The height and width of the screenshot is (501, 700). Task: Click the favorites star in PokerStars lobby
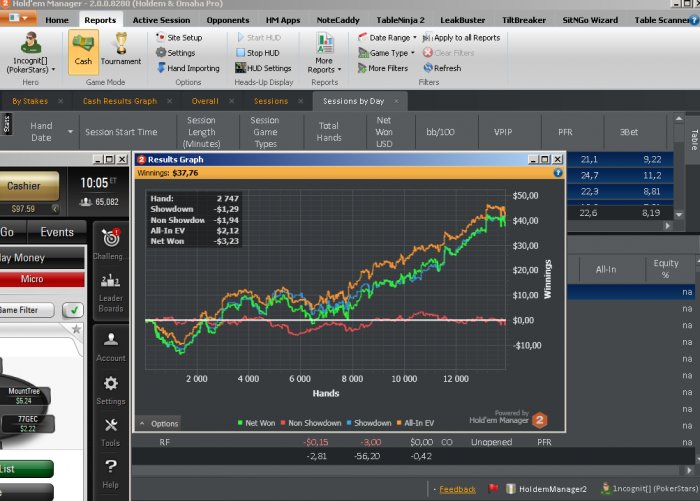76,329
